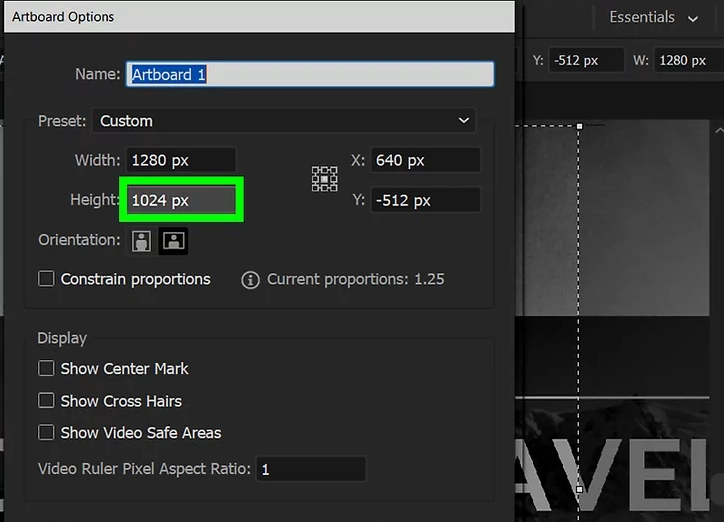The image size is (724, 522).
Task: Toggle Show Center Mark checkbox
Action: click(46, 368)
